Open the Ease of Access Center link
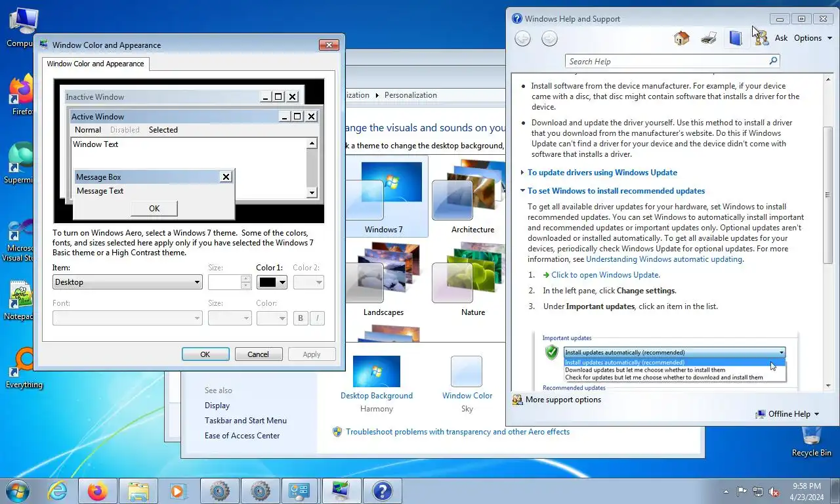The width and height of the screenshot is (840, 504). click(242, 436)
